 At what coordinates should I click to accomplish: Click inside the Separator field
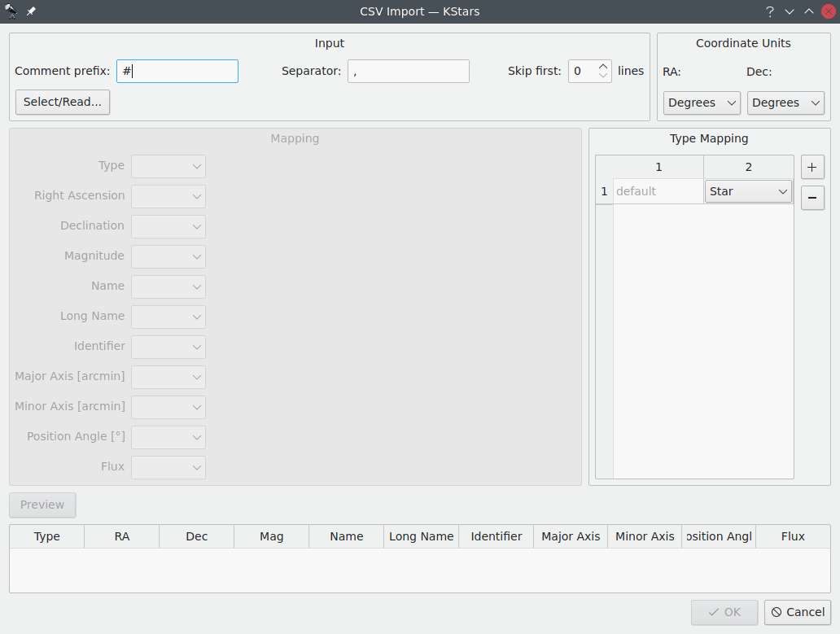tap(408, 71)
